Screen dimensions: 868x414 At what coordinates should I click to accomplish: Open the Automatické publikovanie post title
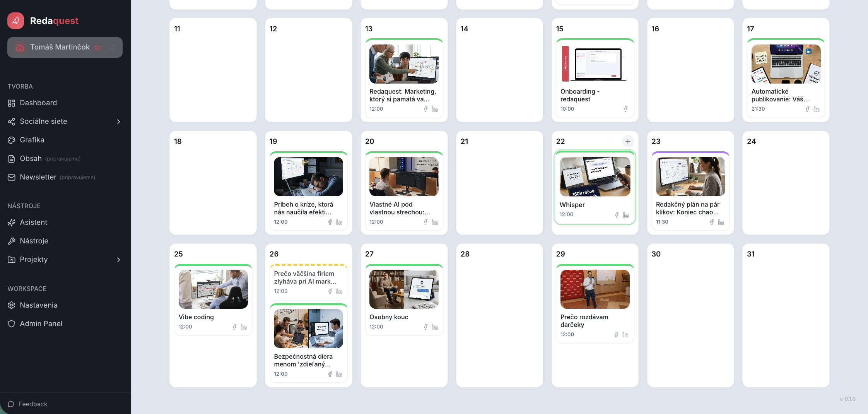tap(780, 95)
